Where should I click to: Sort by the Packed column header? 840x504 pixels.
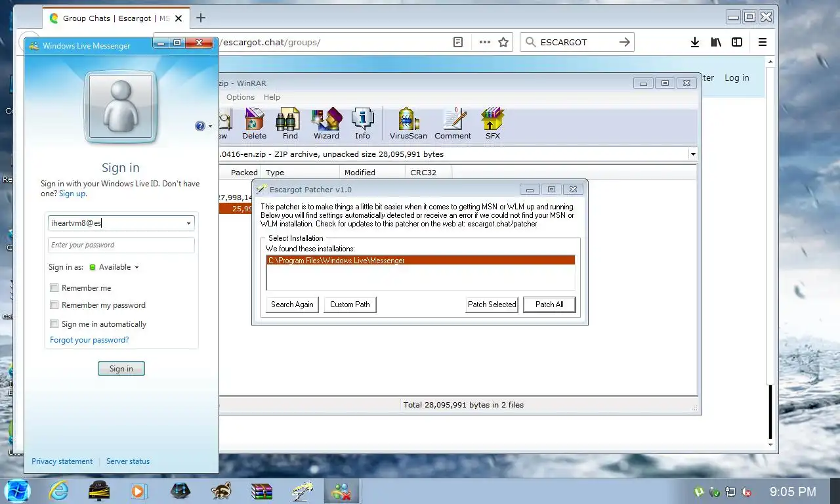click(240, 173)
